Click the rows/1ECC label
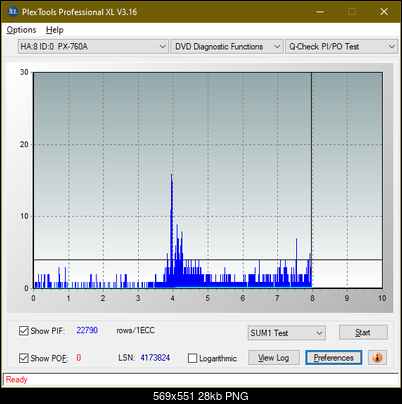 (x=135, y=330)
